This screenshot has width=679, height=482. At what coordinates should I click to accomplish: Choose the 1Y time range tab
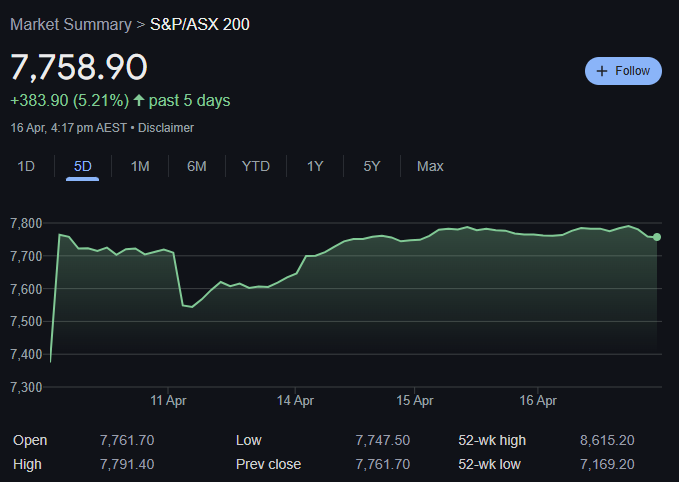pyautogui.click(x=315, y=166)
